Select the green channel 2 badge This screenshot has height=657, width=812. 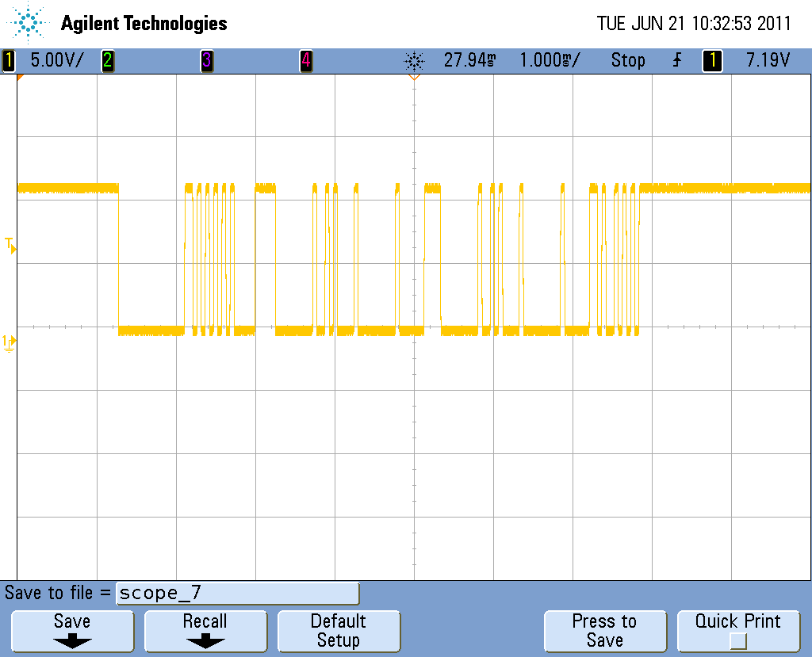tap(108, 60)
